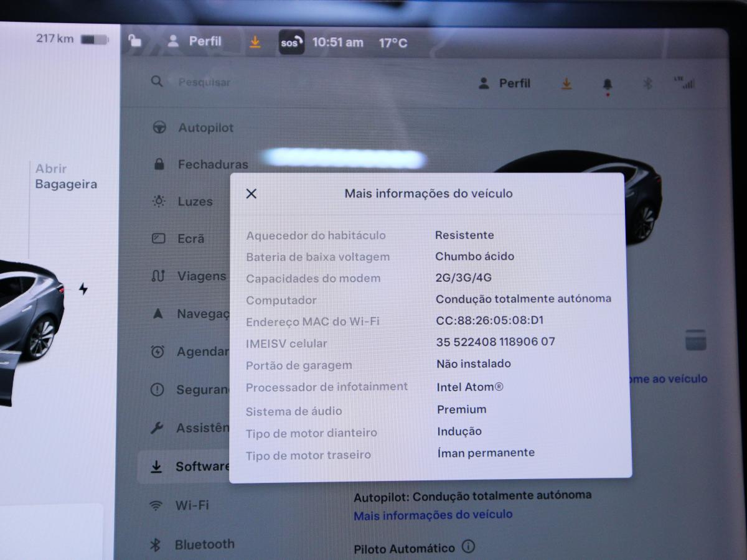Click the value Chumbo ácido
This screenshot has height=560, width=747.
pyautogui.click(x=475, y=256)
